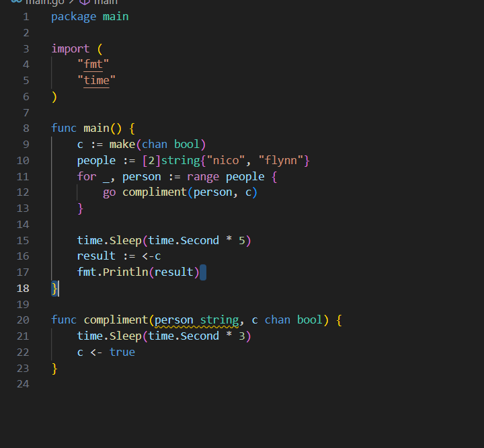The height and width of the screenshot is (448, 484).
Task: Click the closing brace on line 18
Action: tap(54, 289)
